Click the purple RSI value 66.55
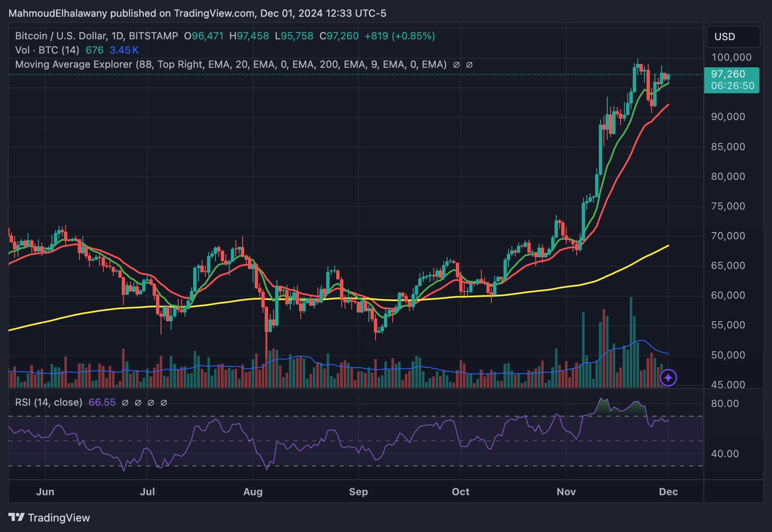 point(102,402)
